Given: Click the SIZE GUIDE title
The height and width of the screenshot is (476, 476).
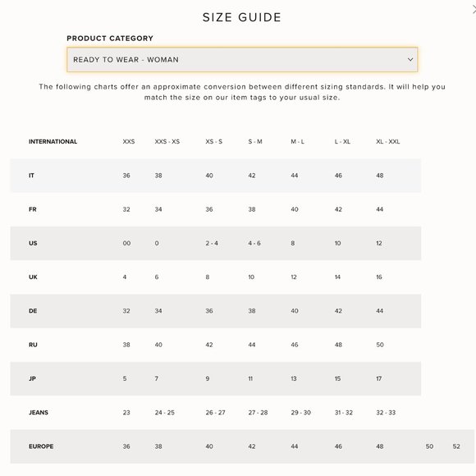Looking at the screenshot, I should pyautogui.click(x=242, y=17).
